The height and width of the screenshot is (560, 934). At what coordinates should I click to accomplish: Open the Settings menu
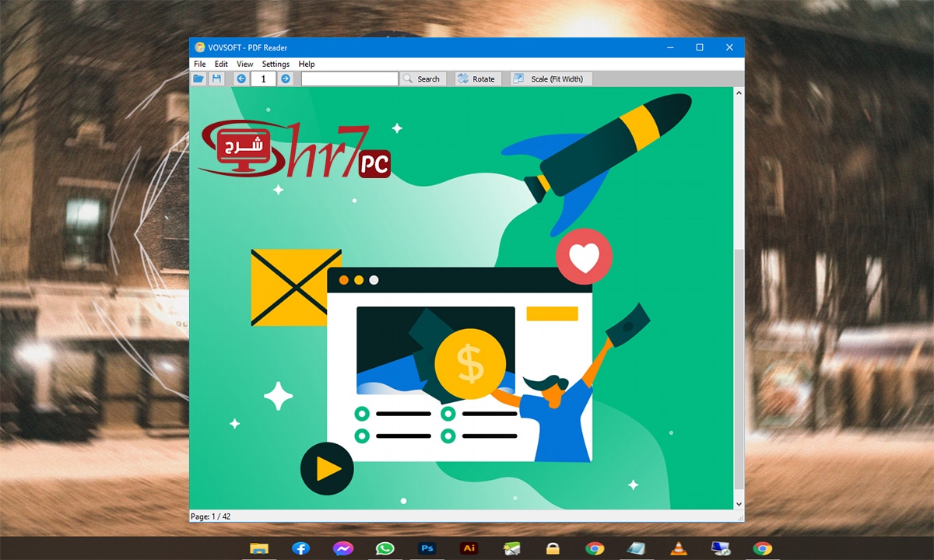click(275, 64)
